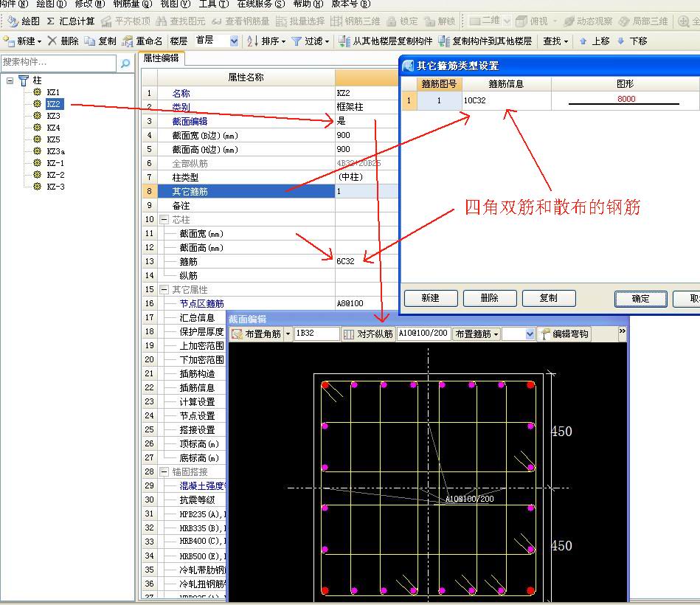Select KZ3a in component tree
Screen dimensions: 700x605
point(56,151)
